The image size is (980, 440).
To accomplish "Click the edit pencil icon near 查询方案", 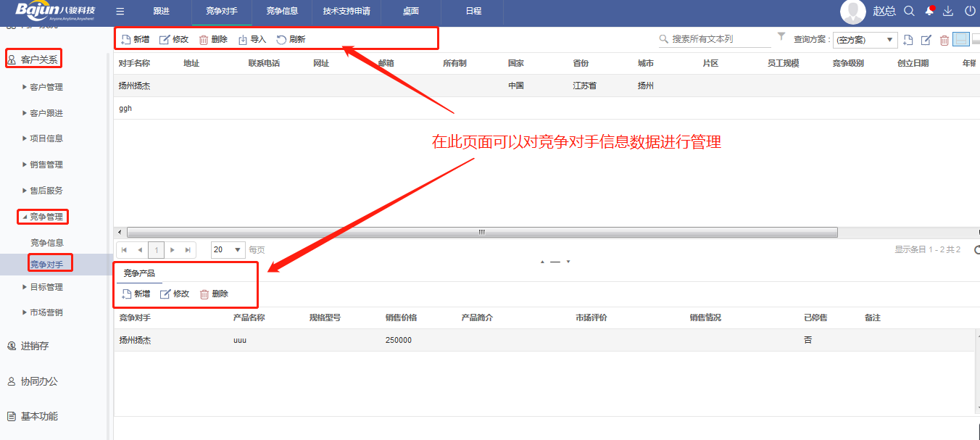I will pos(926,40).
